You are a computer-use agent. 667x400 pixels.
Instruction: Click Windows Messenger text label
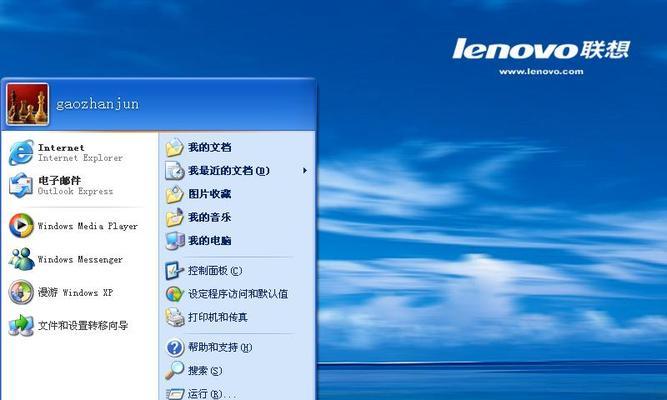pyautogui.click(x=80, y=259)
